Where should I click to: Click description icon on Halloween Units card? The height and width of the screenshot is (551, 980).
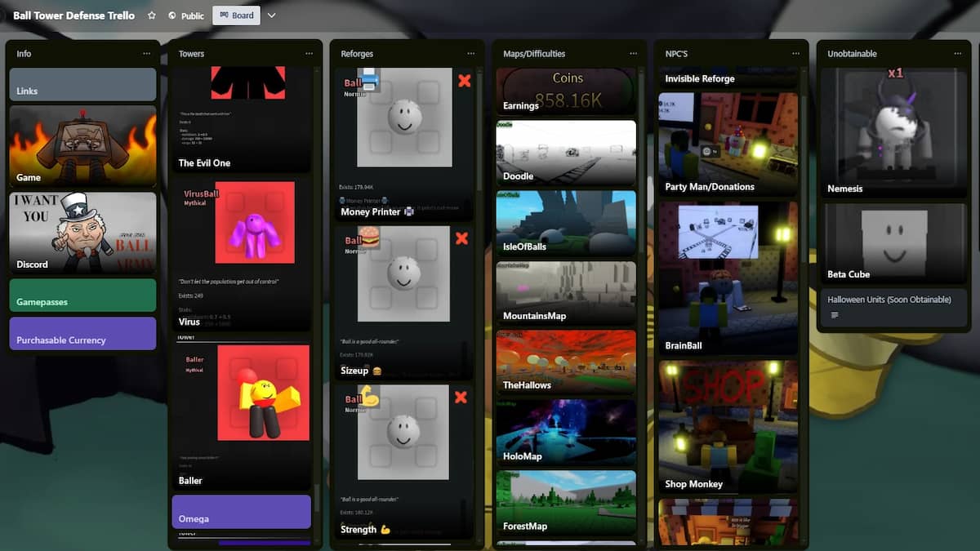pos(834,315)
